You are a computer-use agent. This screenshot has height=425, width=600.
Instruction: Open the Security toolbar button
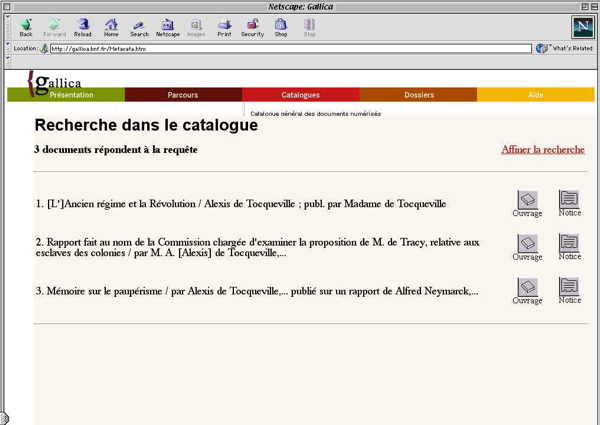click(253, 28)
